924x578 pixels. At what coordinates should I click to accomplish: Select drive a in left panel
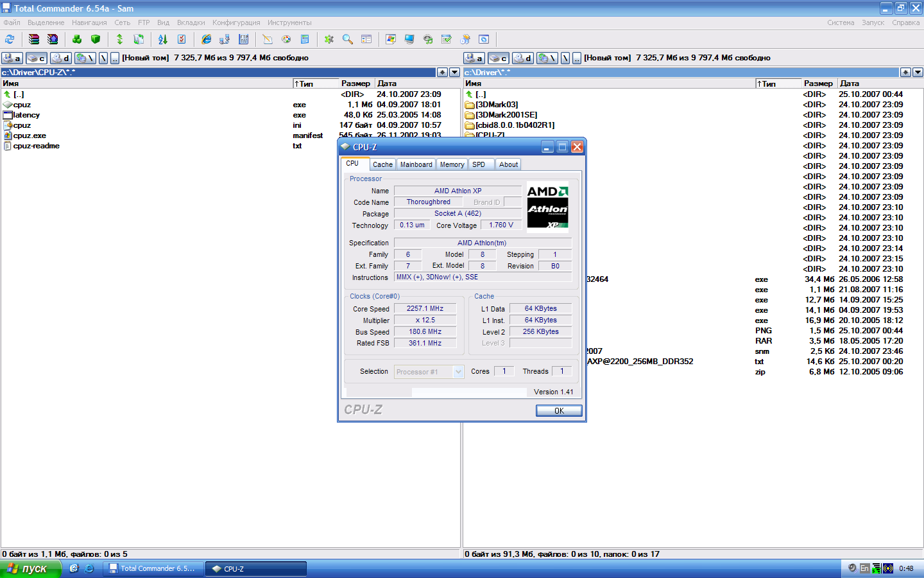pos(12,58)
